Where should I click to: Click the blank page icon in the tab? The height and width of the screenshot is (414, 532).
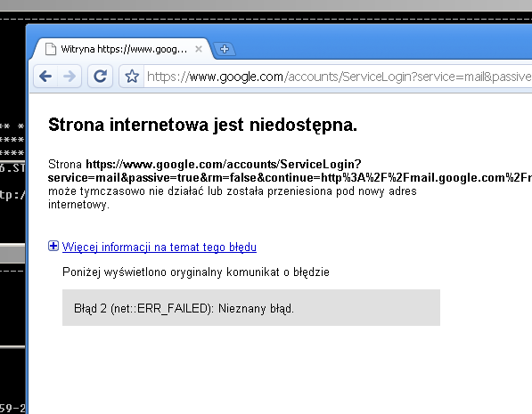click(51, 49)
